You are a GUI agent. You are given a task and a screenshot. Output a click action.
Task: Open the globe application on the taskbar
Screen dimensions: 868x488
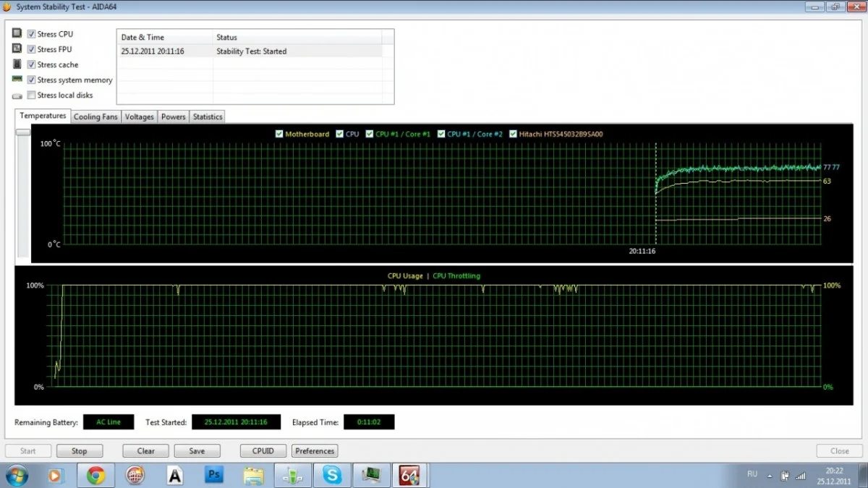coord(135,476)
